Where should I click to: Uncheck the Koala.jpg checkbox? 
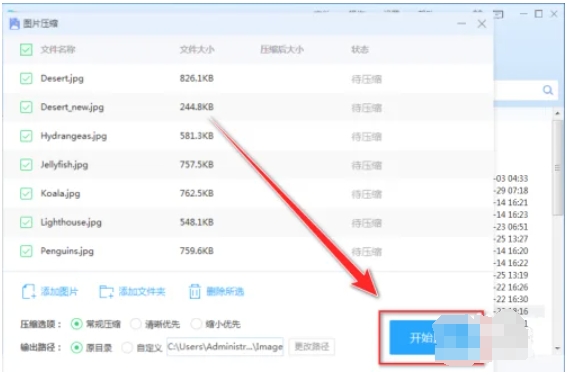pos(26,193)
